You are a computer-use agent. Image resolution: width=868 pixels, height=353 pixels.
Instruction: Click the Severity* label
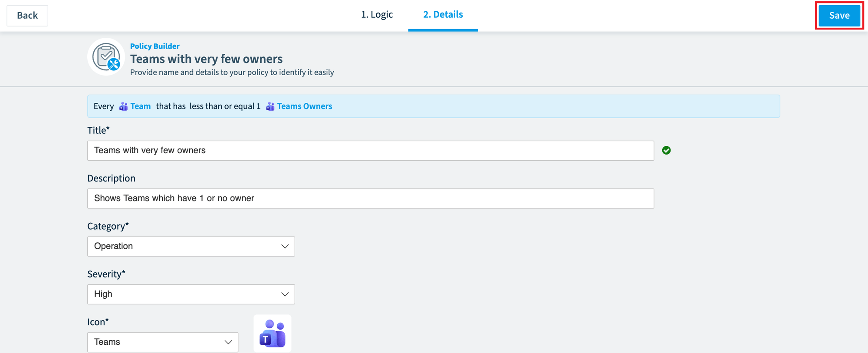[106, 274]
